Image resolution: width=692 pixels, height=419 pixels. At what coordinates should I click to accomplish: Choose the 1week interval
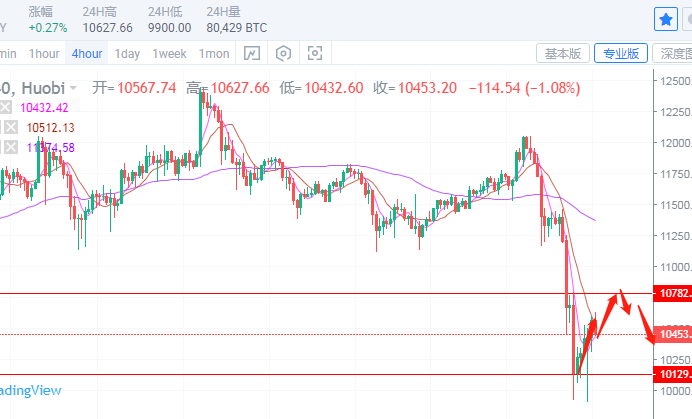169,54
